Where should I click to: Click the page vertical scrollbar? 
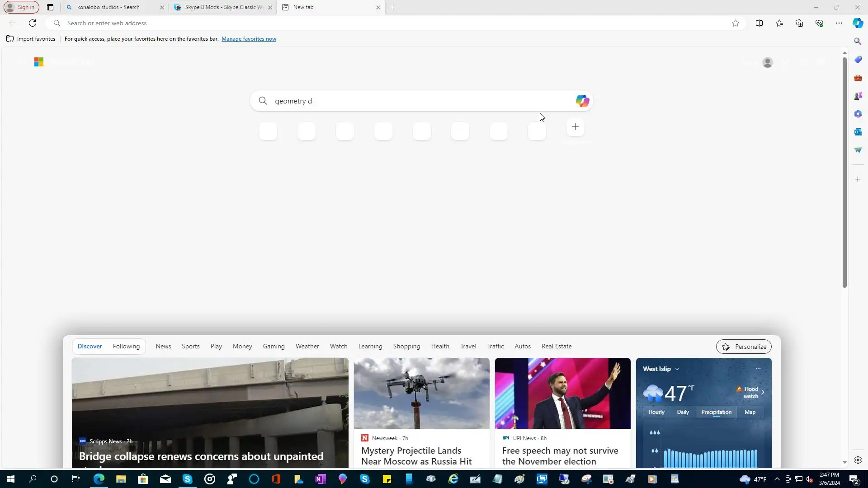point(844,172)
